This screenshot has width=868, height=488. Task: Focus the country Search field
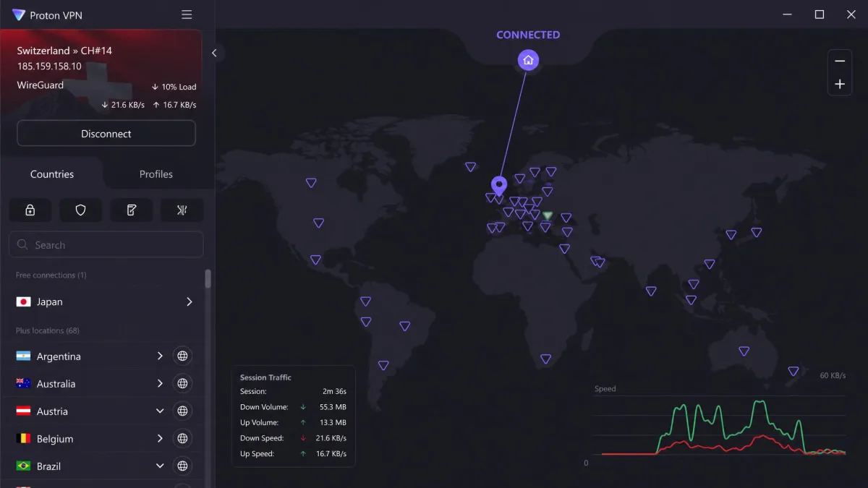click(106, 245)
